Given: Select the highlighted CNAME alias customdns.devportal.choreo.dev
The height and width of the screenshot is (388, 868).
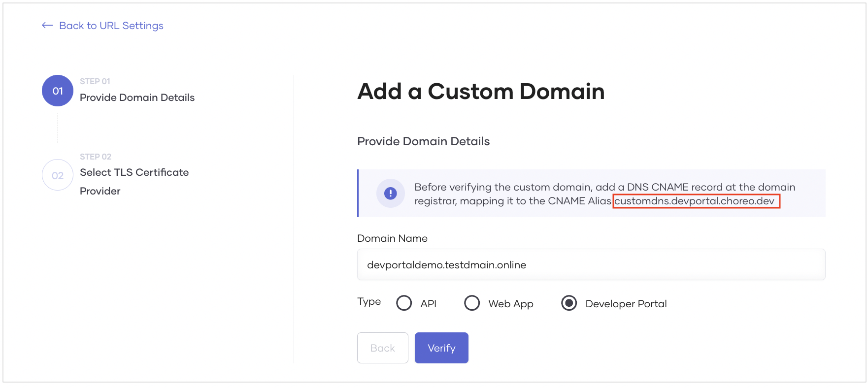Looking at the screenshot, I should tap(696, 201).
